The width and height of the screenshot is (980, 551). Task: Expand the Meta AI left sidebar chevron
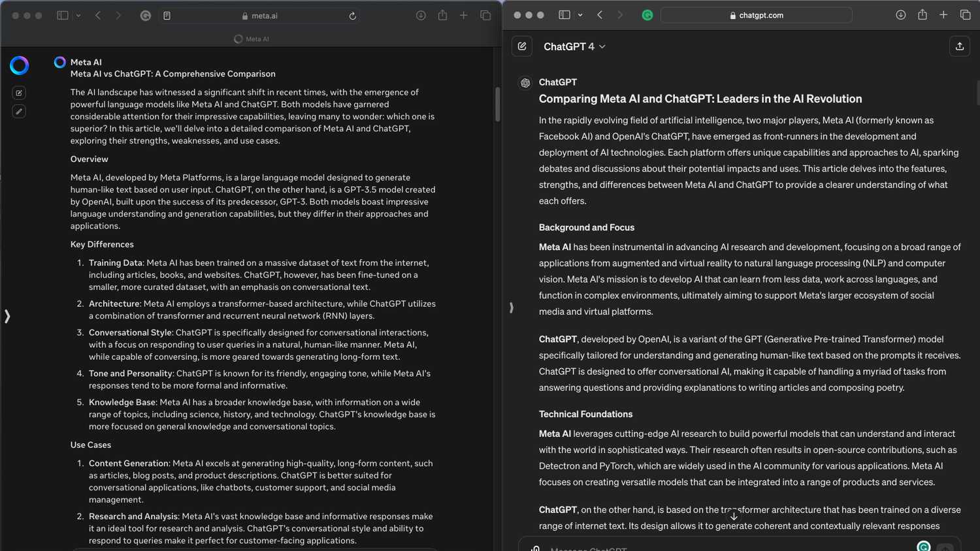tap(7, 317)
